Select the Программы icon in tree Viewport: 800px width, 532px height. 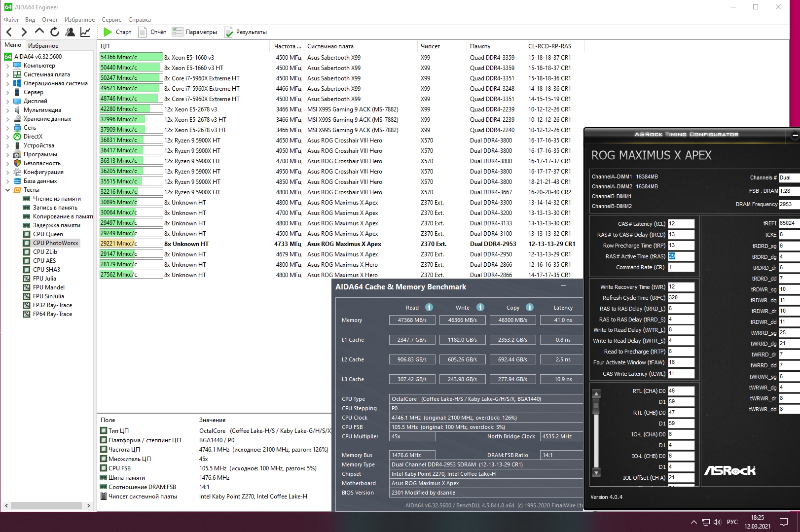17,154
